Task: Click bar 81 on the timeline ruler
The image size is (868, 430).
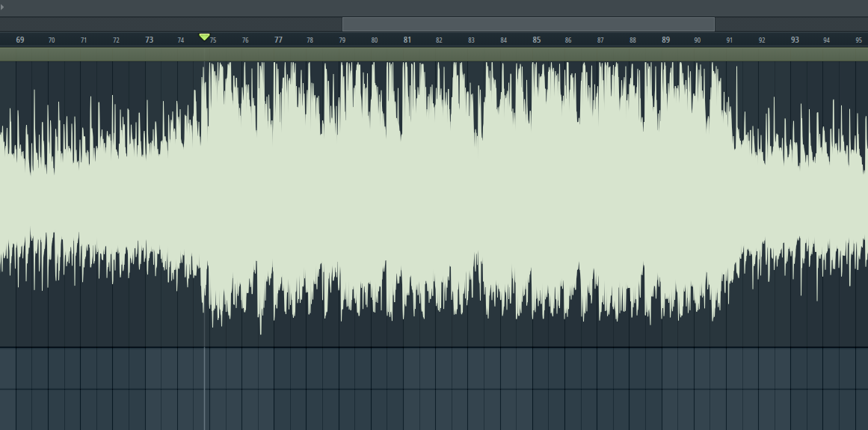Action: [407, 40]
